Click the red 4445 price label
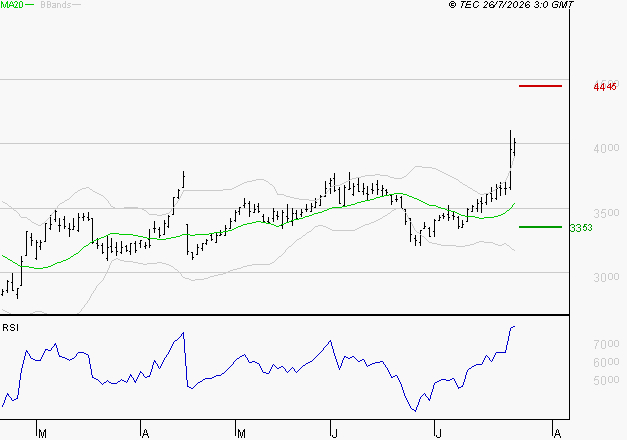627x440 pixels. pyautogui.click(x=605, y=87)
